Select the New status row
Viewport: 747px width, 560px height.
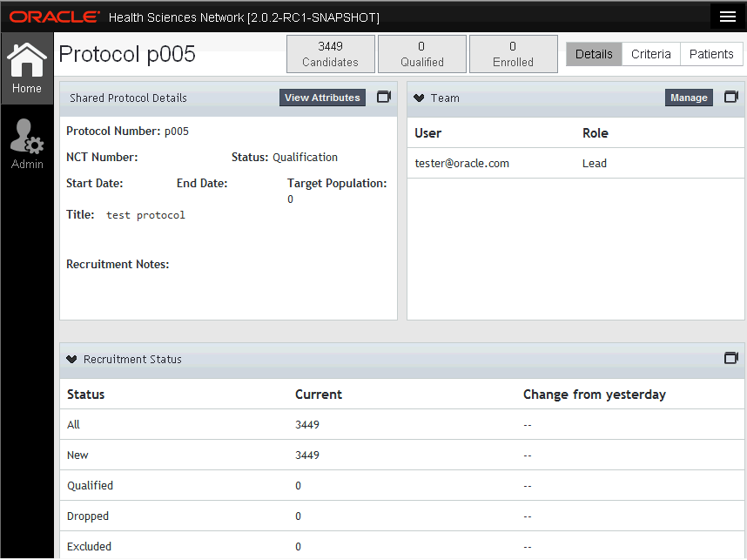coord(402,455)
